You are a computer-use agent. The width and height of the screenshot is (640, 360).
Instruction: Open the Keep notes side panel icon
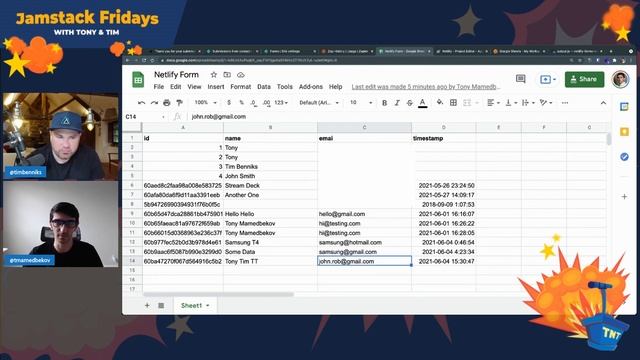tap(624, 132)
